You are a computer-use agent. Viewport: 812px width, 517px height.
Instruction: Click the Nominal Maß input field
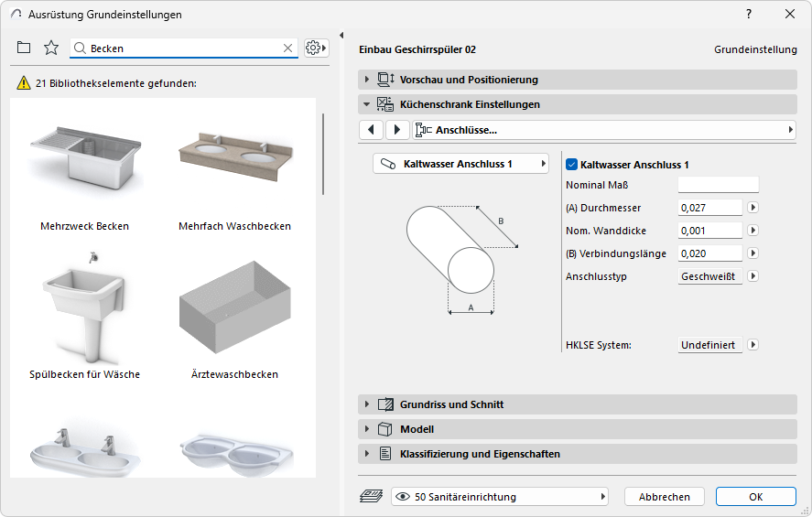(x=719, y=185)
